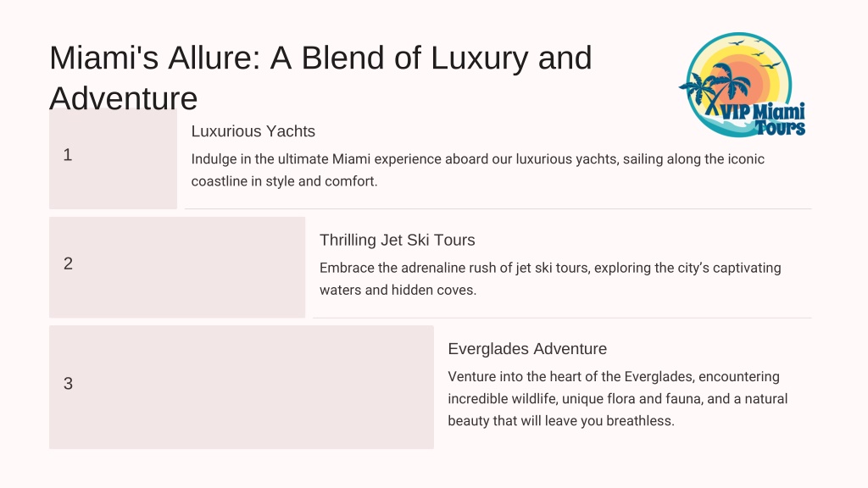This screenshot has width=868, height=488.
Task: Click the divider line under the jet ski section
Action: [563, 318]
